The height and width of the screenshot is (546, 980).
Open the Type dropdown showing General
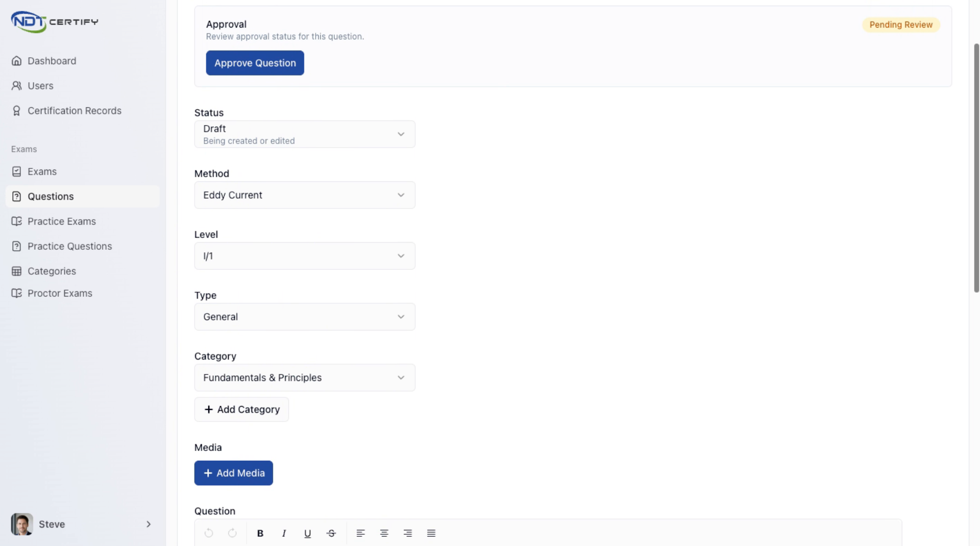pyautogui.click(x=305, y=317)
